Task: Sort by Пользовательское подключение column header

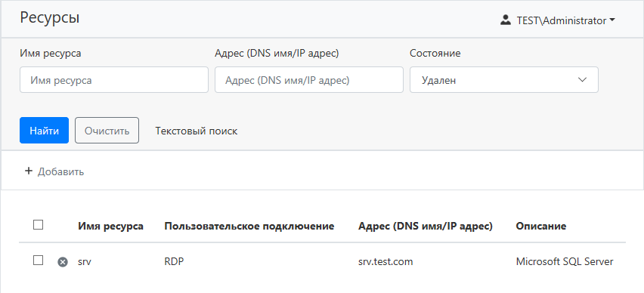Action: pyautogui.click(x=249, y=226)
